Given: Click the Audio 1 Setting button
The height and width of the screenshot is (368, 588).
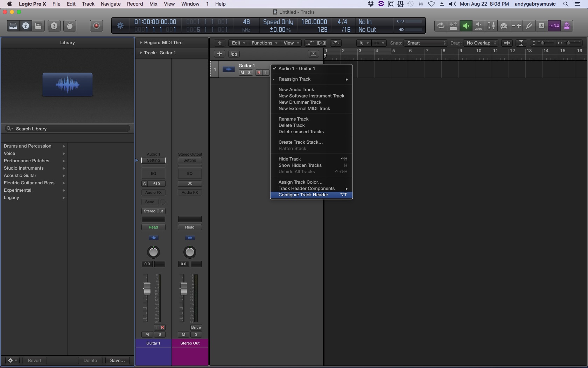Looking at the screenshot, I should click(x=153, y=160).
